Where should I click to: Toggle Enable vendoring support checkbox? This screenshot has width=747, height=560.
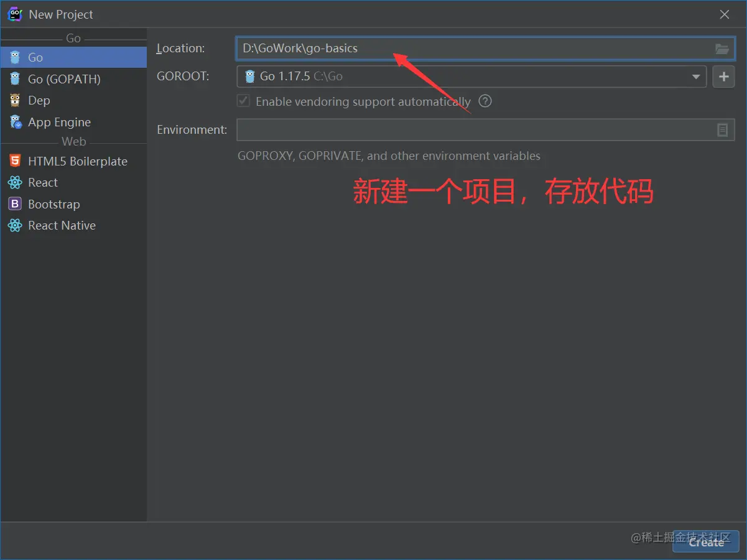click(243, 101)
